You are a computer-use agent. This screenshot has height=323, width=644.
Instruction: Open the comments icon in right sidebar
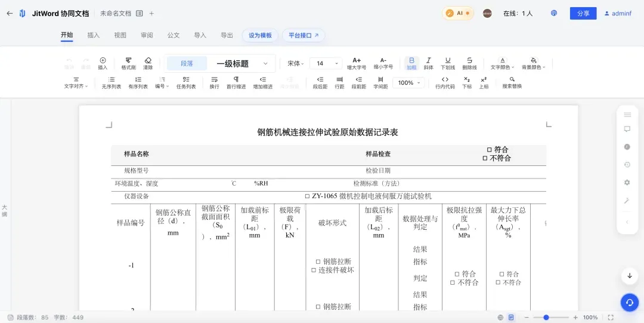[627, 129]
